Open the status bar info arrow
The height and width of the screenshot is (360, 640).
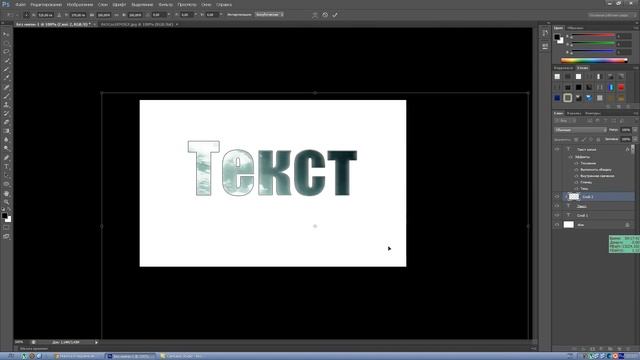click(96, 342)
